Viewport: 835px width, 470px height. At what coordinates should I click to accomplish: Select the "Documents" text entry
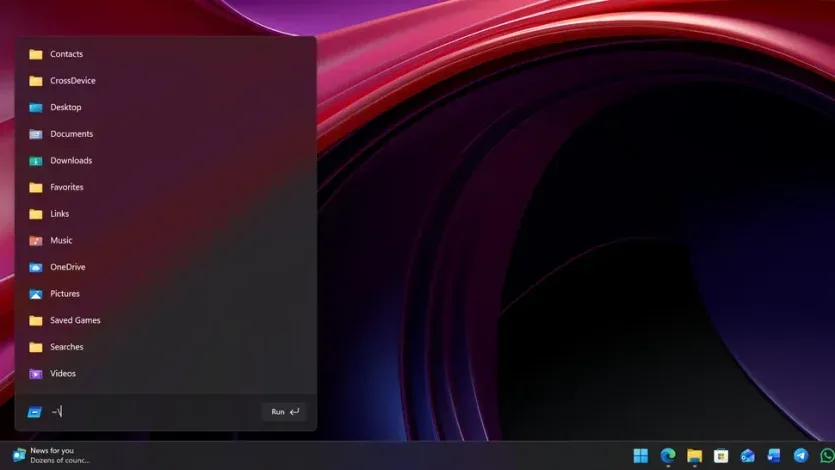(72, 134)
